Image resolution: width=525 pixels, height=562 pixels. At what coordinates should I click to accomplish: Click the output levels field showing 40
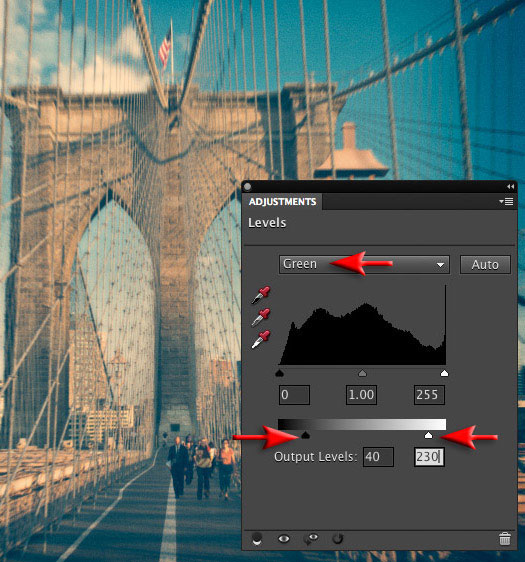point(378,457)
